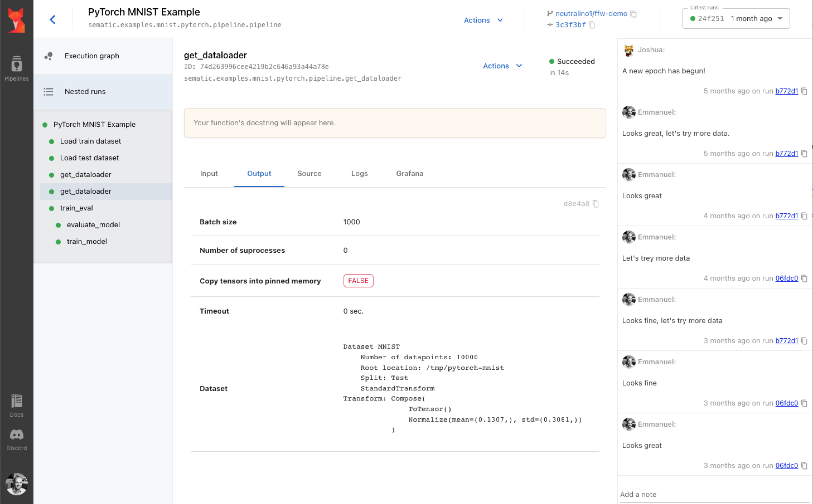Viewport: 813px width, 504px height.
Task: Click the docstring placeholder box
Action: [395, 123]
